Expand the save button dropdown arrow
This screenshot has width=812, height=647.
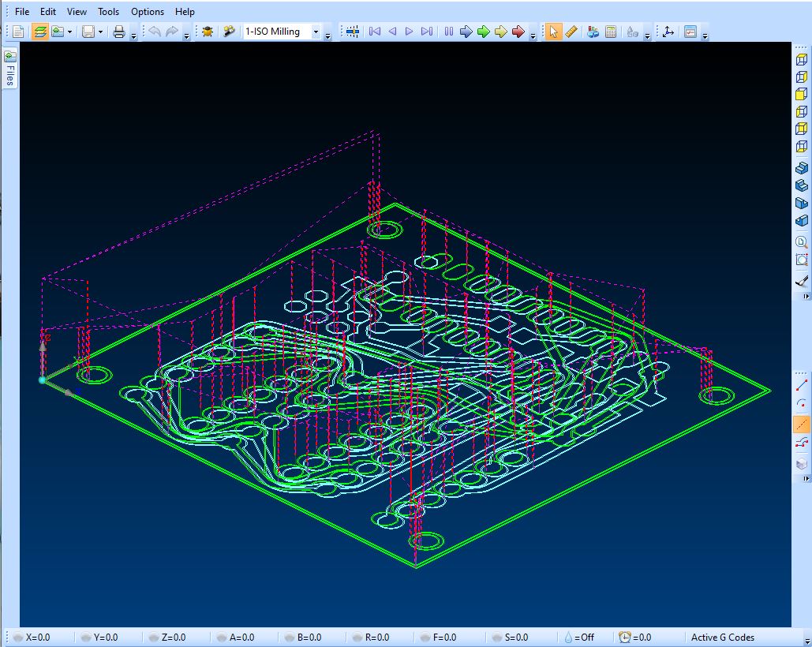pos(100,32)
